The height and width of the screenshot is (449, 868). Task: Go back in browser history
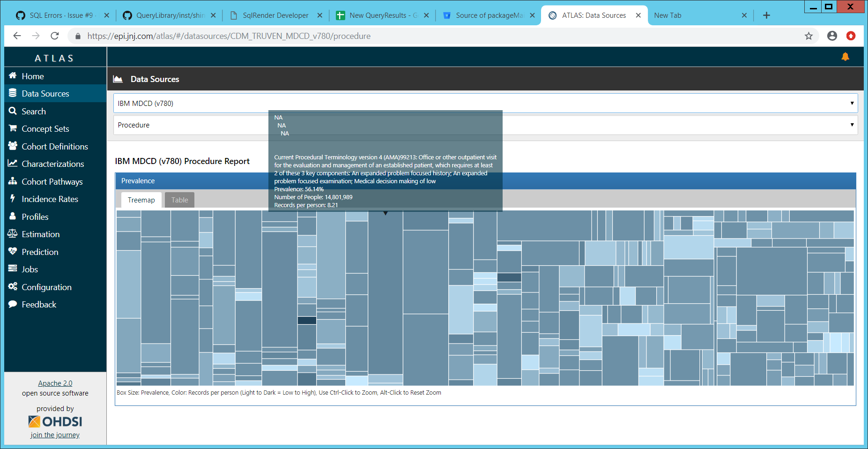[x=17, y=36]
